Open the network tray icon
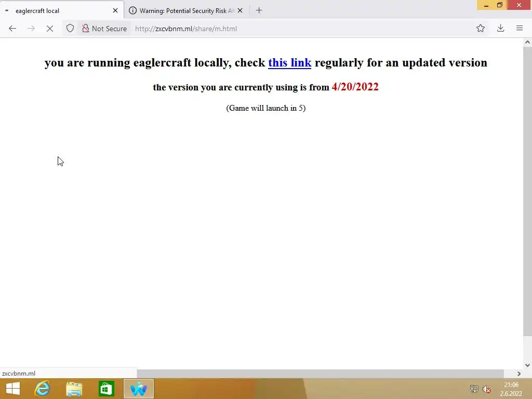This screenshot has height=399, width=532. pyautogui.click(x=474, y=389)
